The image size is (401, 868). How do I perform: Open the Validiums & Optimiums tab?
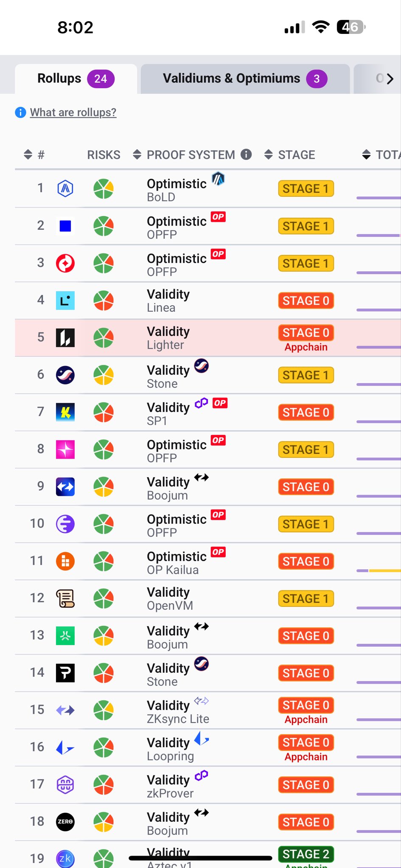tap(245, 79)
